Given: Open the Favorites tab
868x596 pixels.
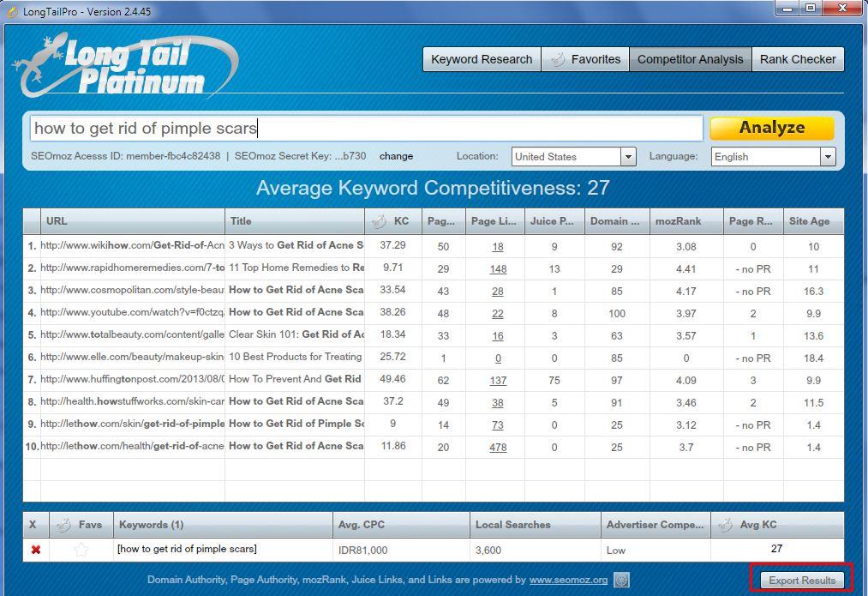Looking at the screenshot, I should 585,59.
